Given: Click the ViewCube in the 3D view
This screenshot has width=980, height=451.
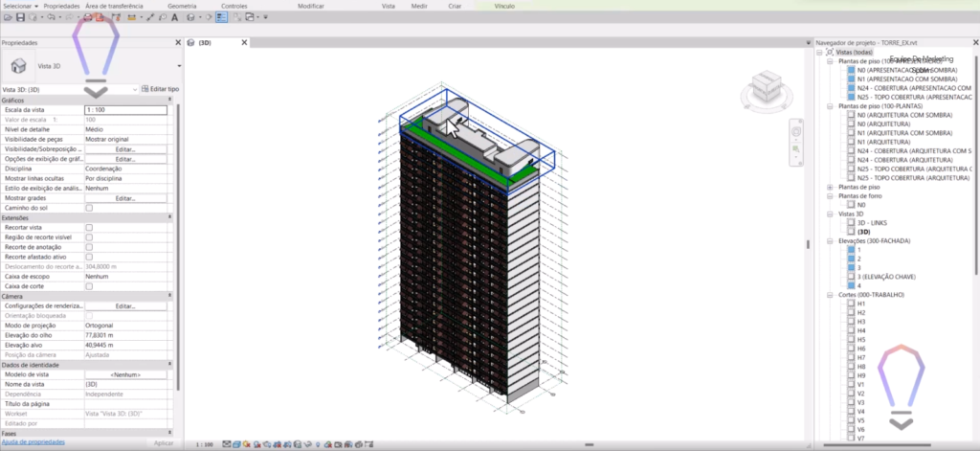Looking at the screenshot, I should click(x=767, y=85).
